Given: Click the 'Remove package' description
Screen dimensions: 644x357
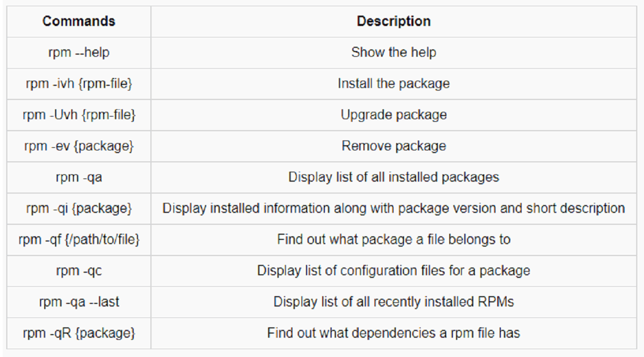Looking at the screenshot, I should click(x=394, y=146).
